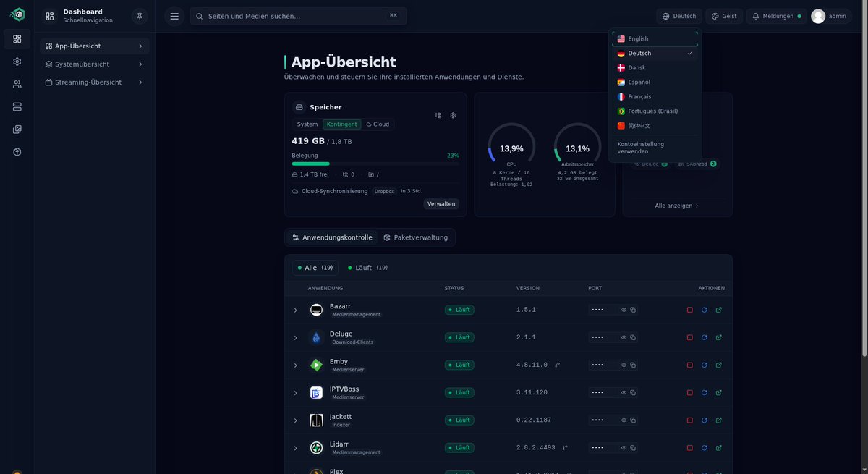Click the Verwalten button
This screenshot has width=868, height=474.
tap(441, 204)
